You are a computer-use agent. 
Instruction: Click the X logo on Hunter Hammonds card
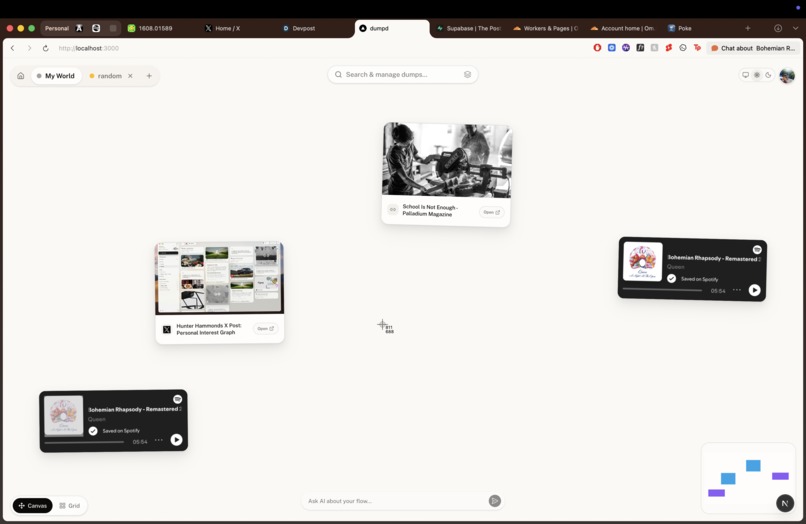pyautogui.click(x=167, y=329)
